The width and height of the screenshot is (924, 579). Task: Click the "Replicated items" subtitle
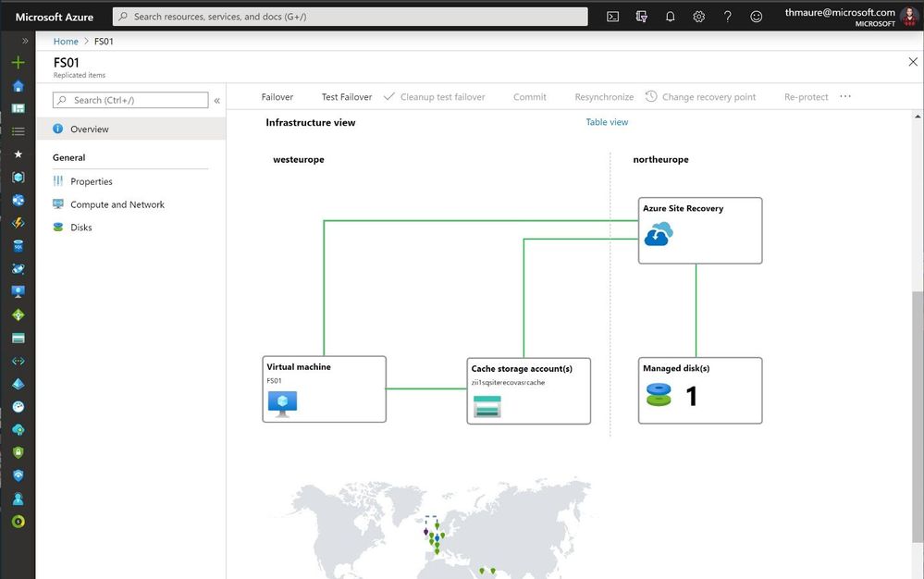click(79, 75)
